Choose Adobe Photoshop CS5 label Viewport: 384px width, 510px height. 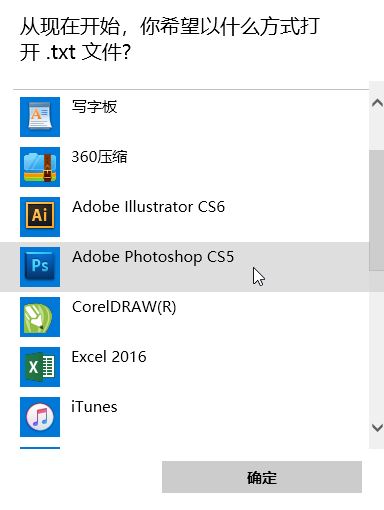click(153, 257)
